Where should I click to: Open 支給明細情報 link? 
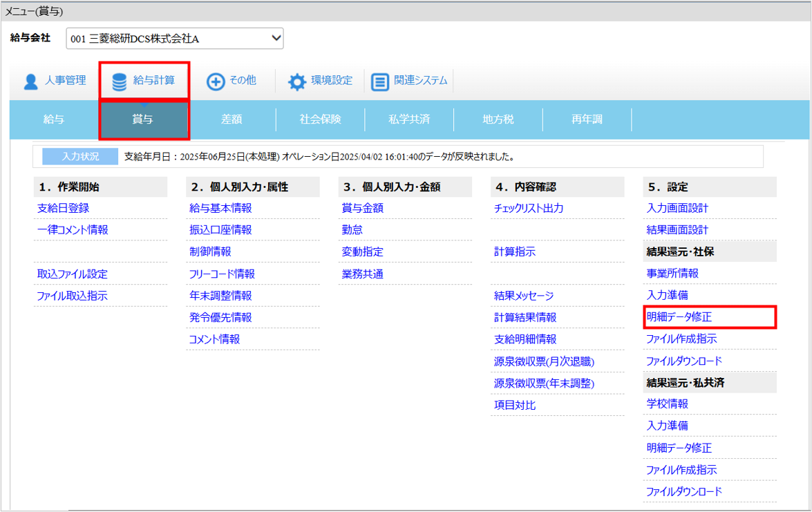(x=525, y=340)
